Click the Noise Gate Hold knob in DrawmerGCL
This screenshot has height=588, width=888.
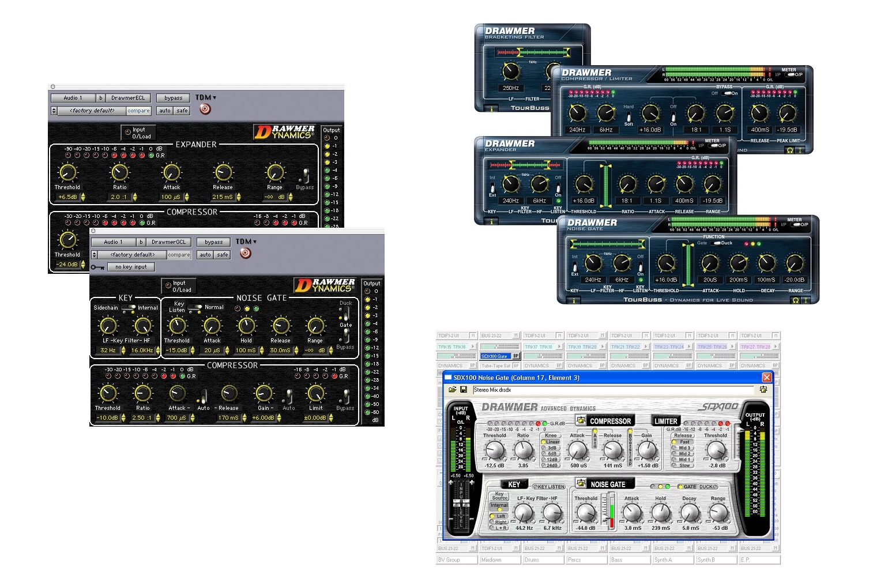[246, 326]
